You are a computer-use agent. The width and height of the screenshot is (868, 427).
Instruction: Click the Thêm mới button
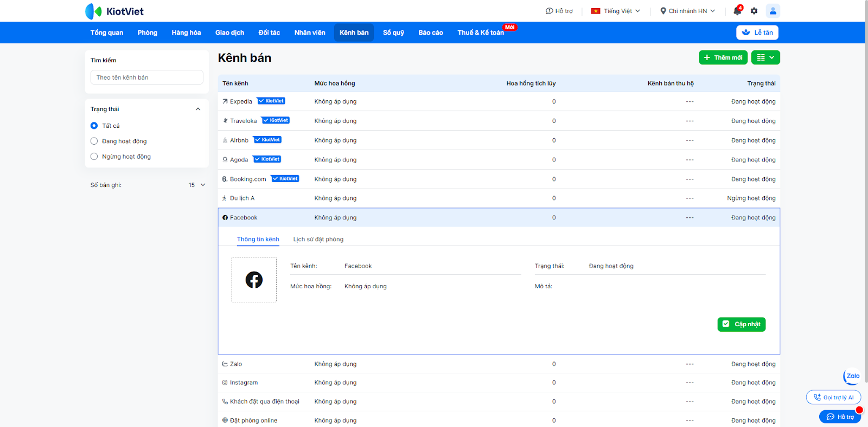tap(723, 57)
